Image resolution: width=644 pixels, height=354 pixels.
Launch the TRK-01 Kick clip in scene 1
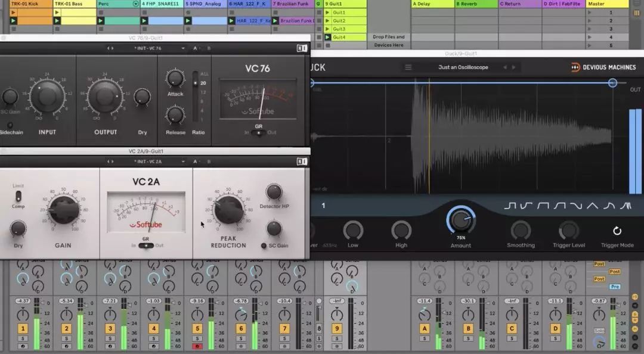click(13, 13)
